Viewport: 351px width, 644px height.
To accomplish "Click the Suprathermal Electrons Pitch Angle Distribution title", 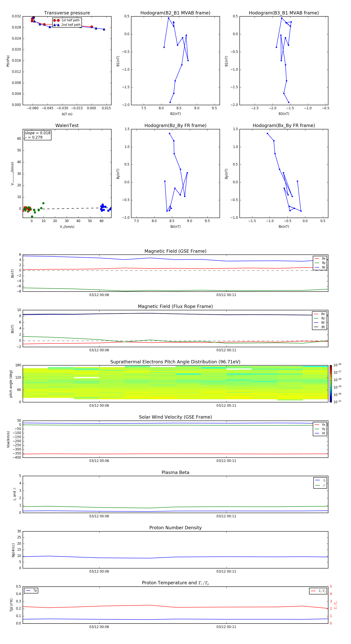I will click(175, 362).
